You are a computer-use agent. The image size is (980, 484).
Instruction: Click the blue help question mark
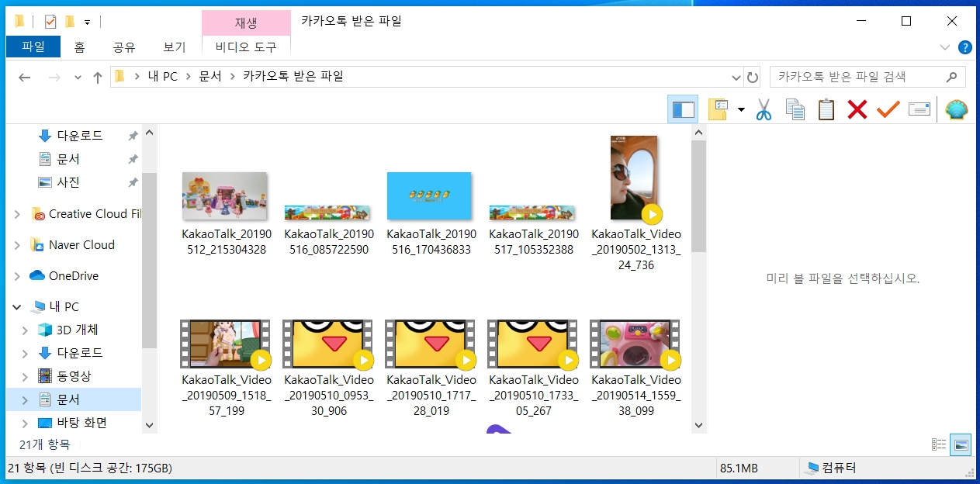coord(965,47)
